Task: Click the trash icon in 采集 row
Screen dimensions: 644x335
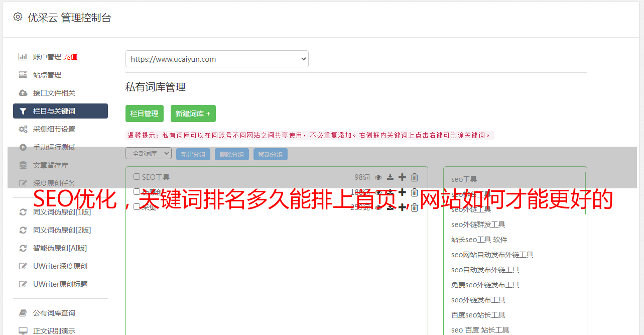Action: pos(415,207)
